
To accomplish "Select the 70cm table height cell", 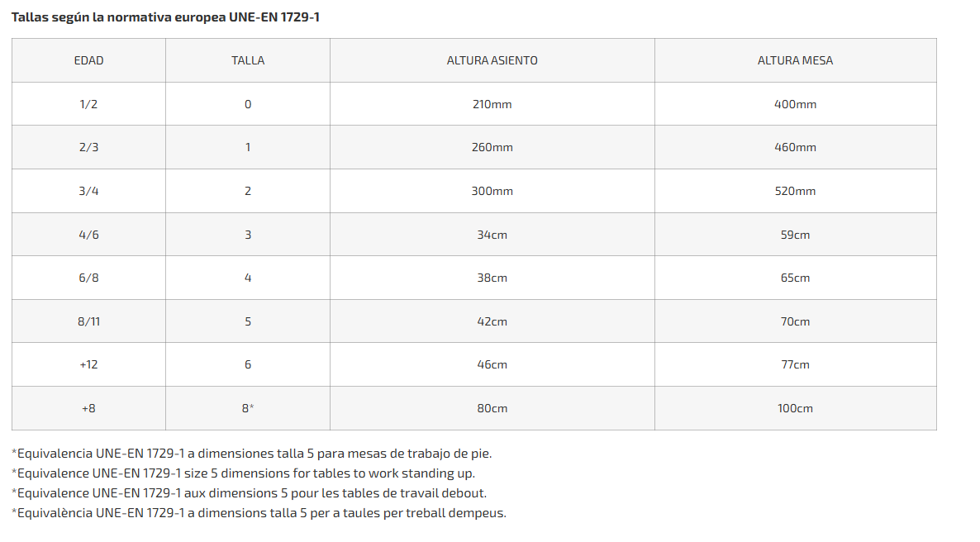I will point(795,321).
